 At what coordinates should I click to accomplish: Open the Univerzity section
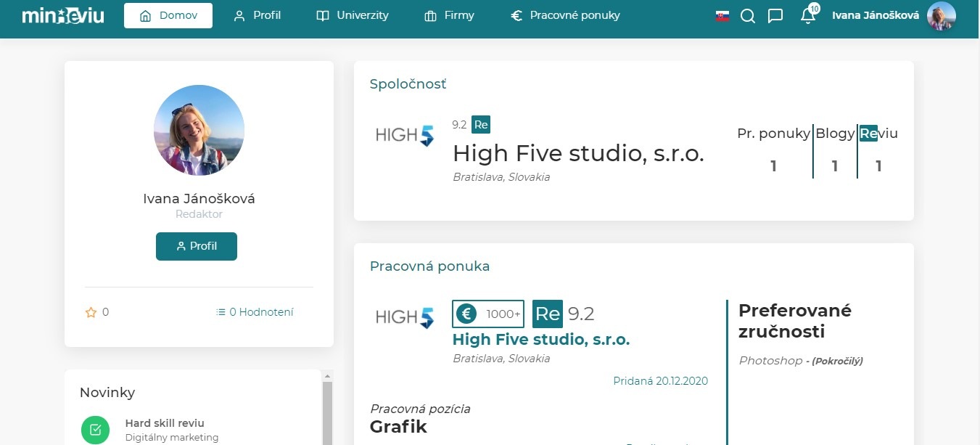tap(353, 15)
